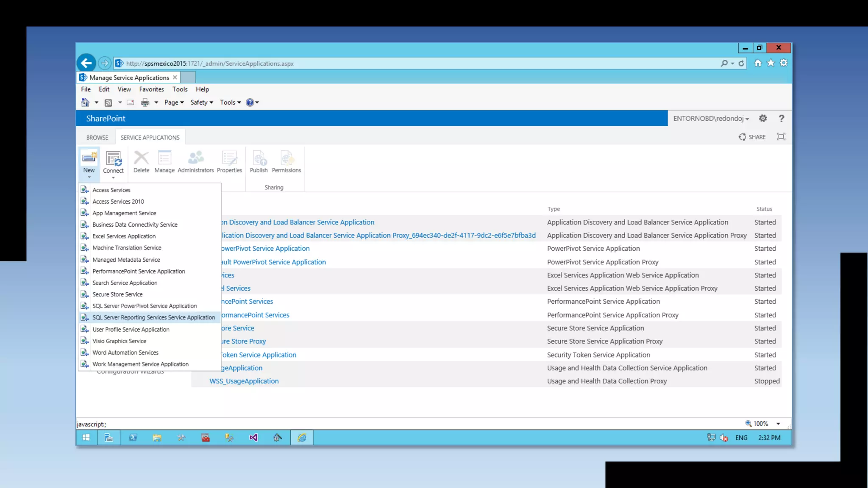
Task: Choose Managed Metadata Service from menu
Action: (x=126, y=260)
